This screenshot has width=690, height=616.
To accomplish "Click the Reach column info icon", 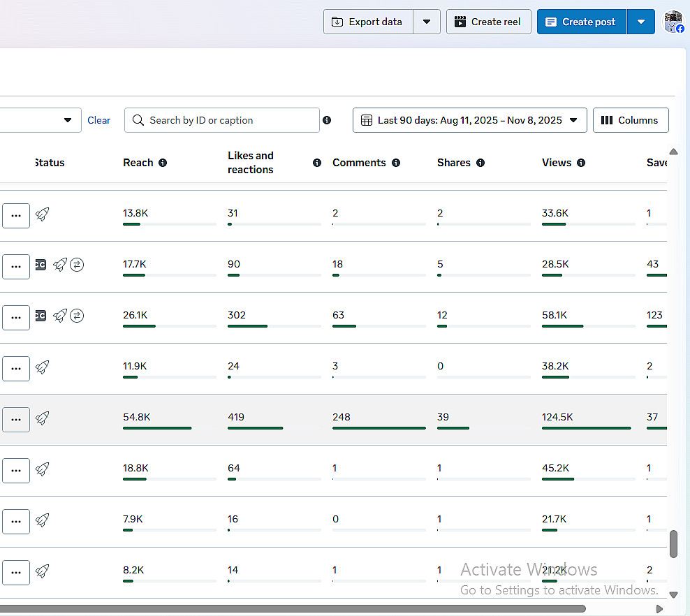I will tap(163, 163).
